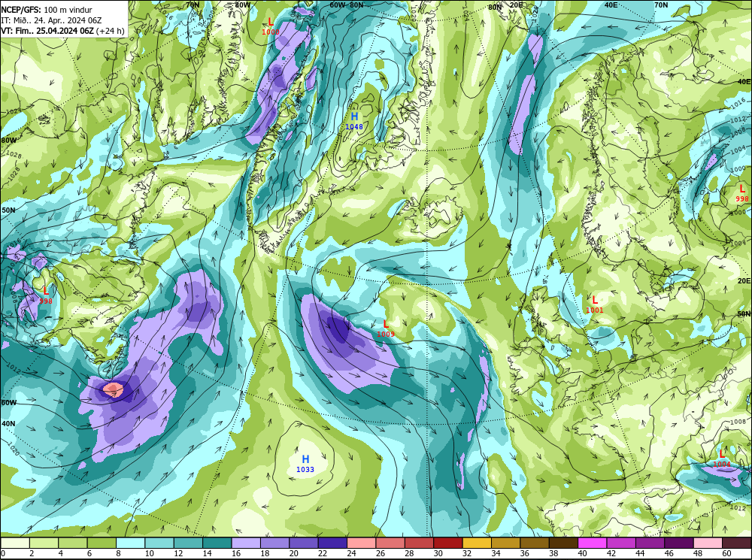Click the H 1048 high over Greenland
This screenshot has width=752, height=560.
tap(354, 121)
